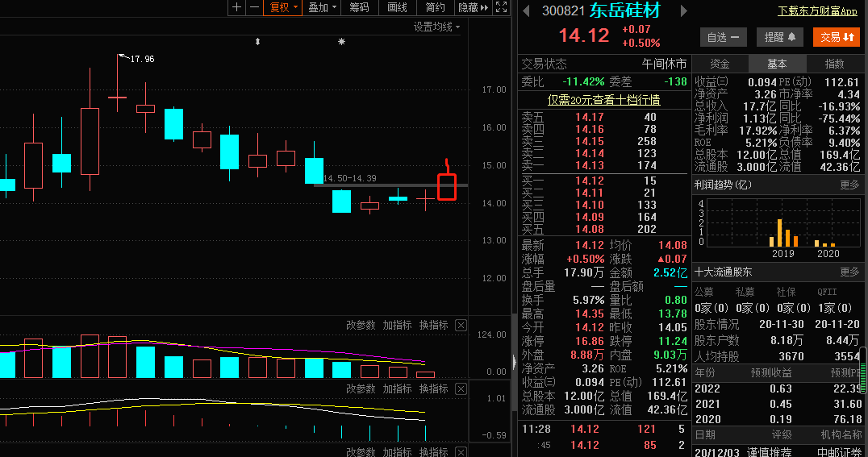
Task: Hide side panel with 隐藏 arrows
Action: (474, 7)
